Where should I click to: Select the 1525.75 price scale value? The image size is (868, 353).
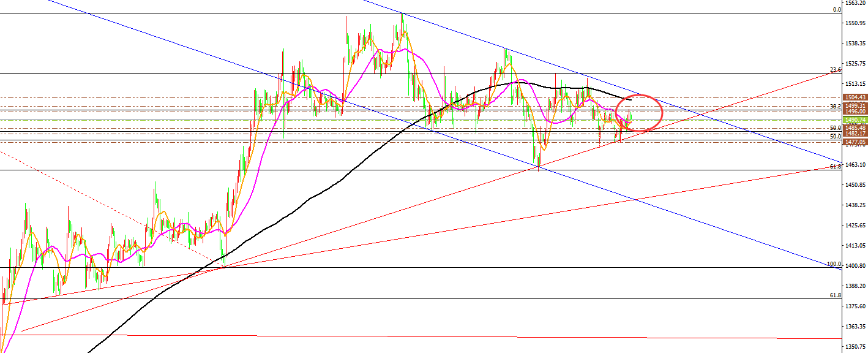856,64
